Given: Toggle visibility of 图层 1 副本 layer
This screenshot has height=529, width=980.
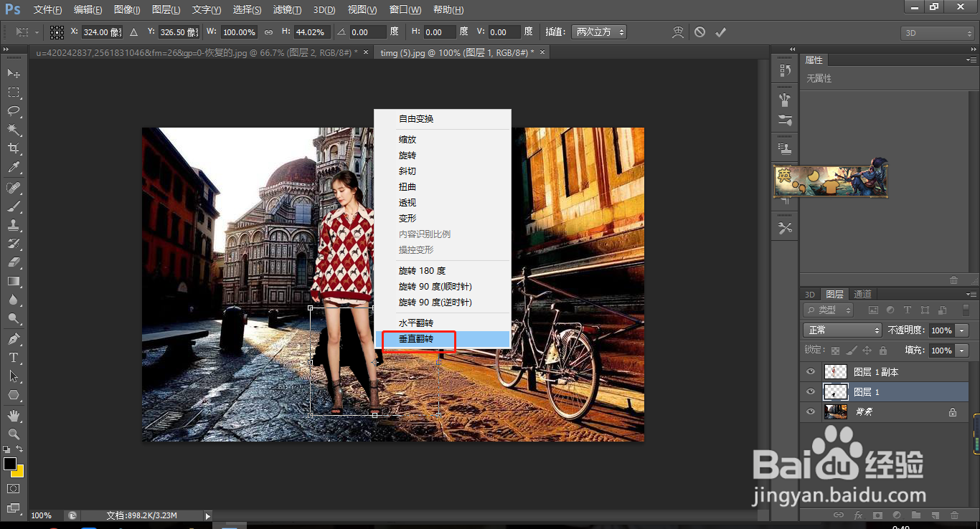Looking at the screenshot, I should 811,372.
